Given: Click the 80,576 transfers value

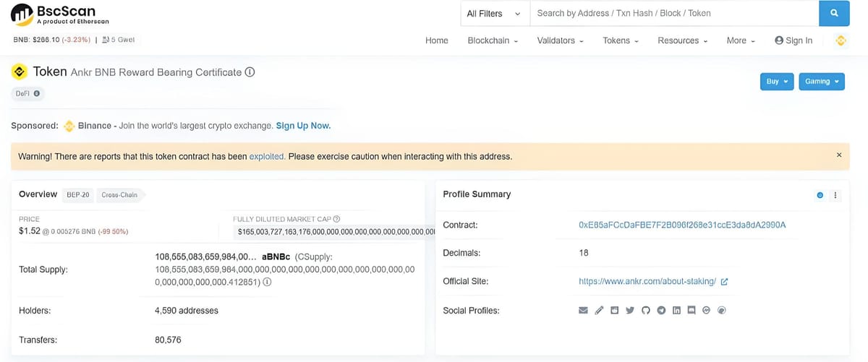Looking at the screenshot, I should 168,340.
